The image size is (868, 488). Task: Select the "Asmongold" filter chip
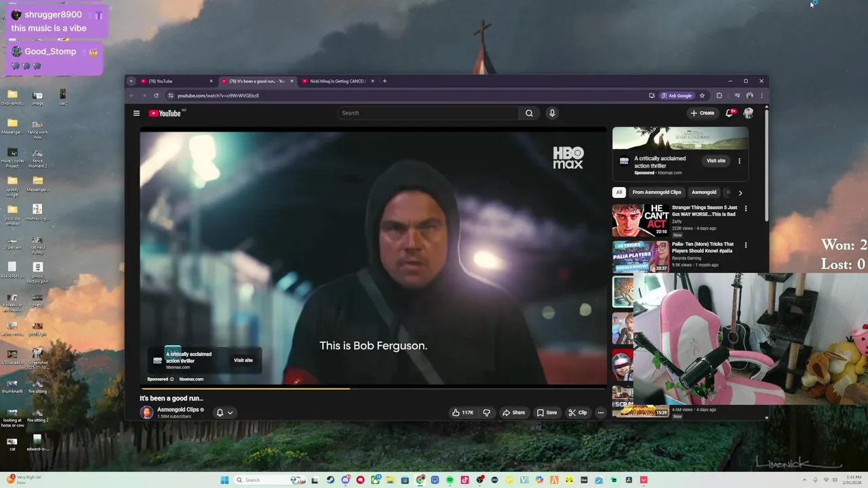click(704, 192)
